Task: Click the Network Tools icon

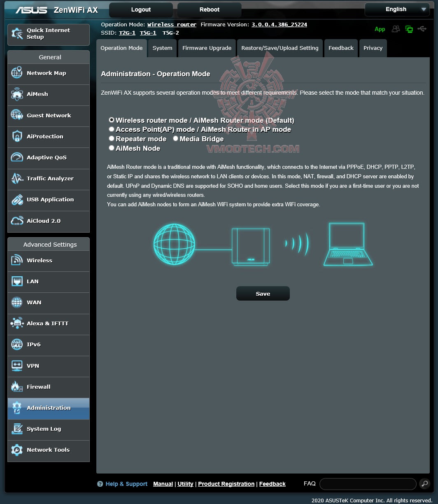Action: coord(17,450)
